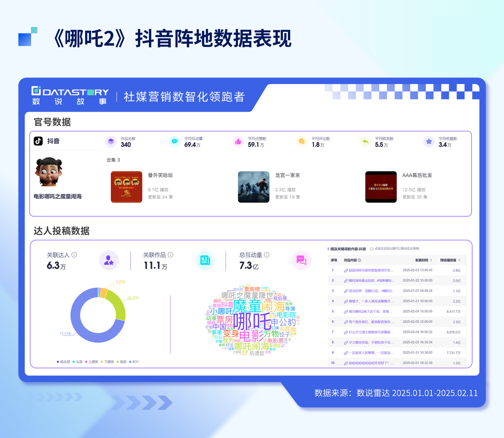Screen dimensions: 504x438
Task: Click word 魔童 in word cloud
Action: pos(247,307)
